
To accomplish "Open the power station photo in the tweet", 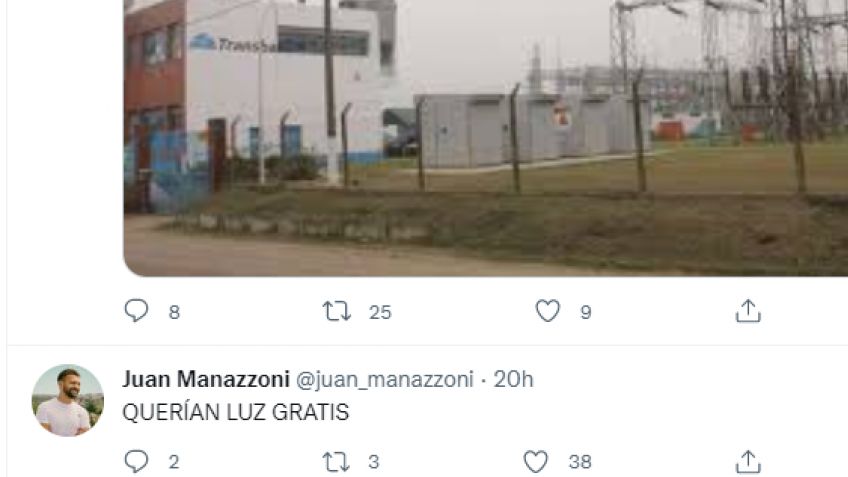I will (486, 138).
